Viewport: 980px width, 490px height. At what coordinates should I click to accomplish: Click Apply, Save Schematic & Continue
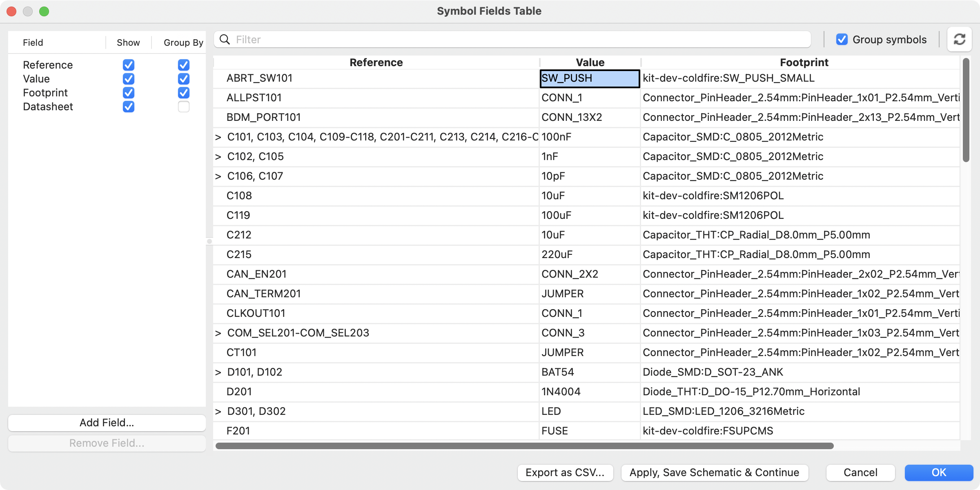pos(715,472)
